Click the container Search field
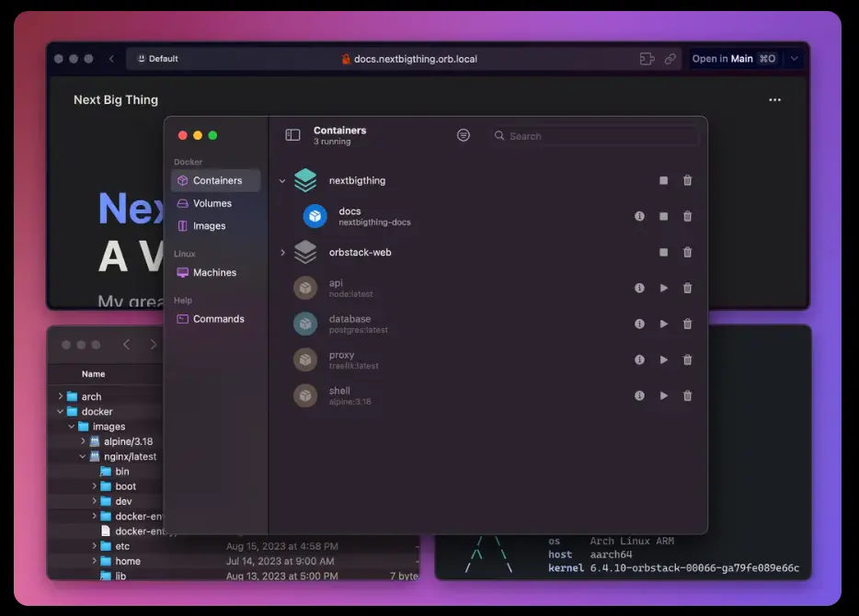Image resolution: width=859 pixels, height=616 pixels. click(x=595, y=136)
